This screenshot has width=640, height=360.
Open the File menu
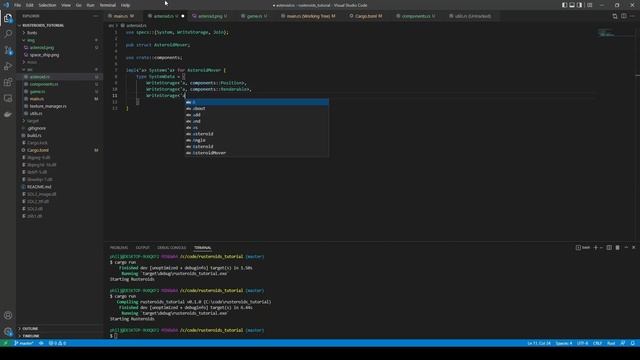[17, 5]
